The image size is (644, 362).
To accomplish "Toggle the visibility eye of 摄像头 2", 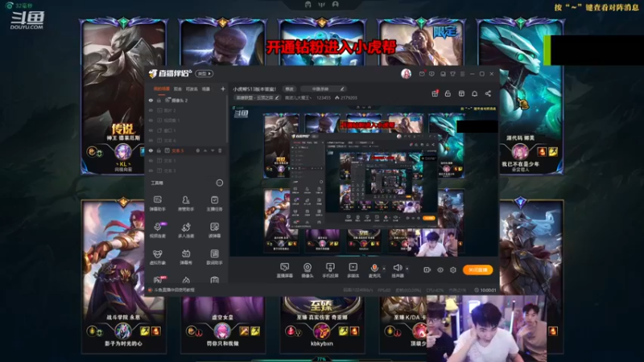I will 151,100.
